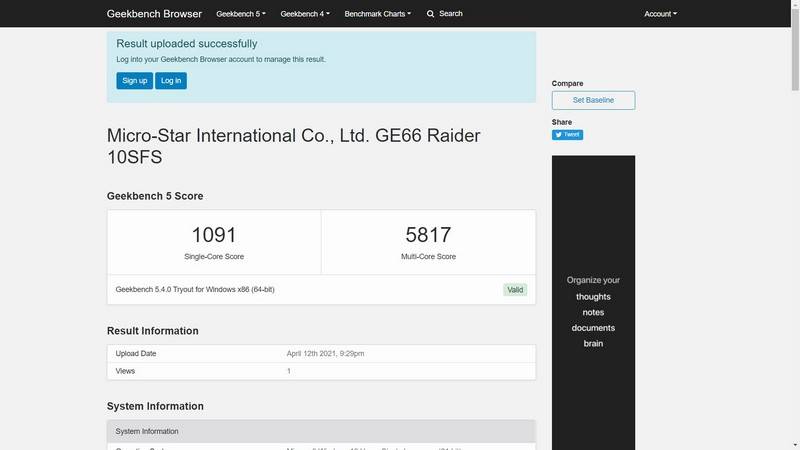Click the Geekbench 5.4.0 Tryout version text
The image size is (800, 450).
196,290
